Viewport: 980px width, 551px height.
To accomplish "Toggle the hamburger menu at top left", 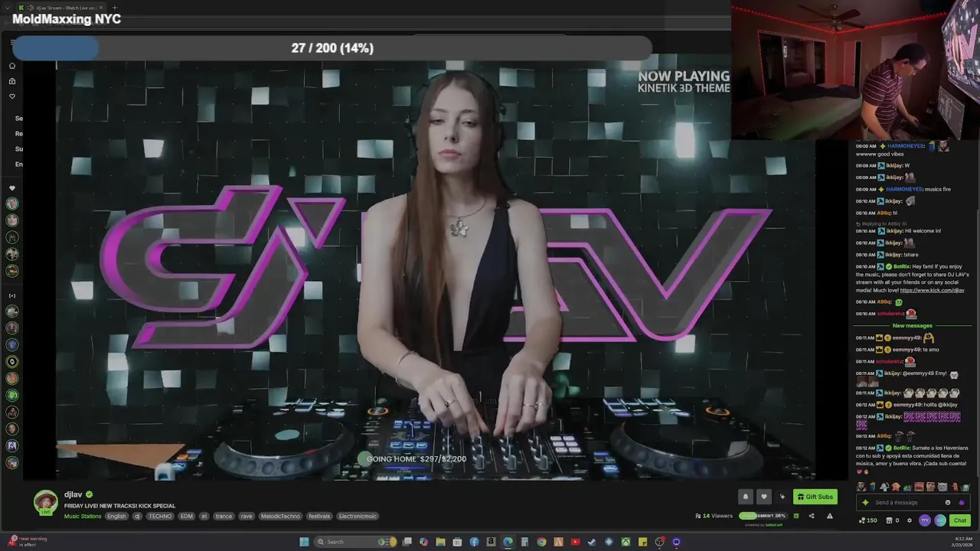I will pos(12,43).
